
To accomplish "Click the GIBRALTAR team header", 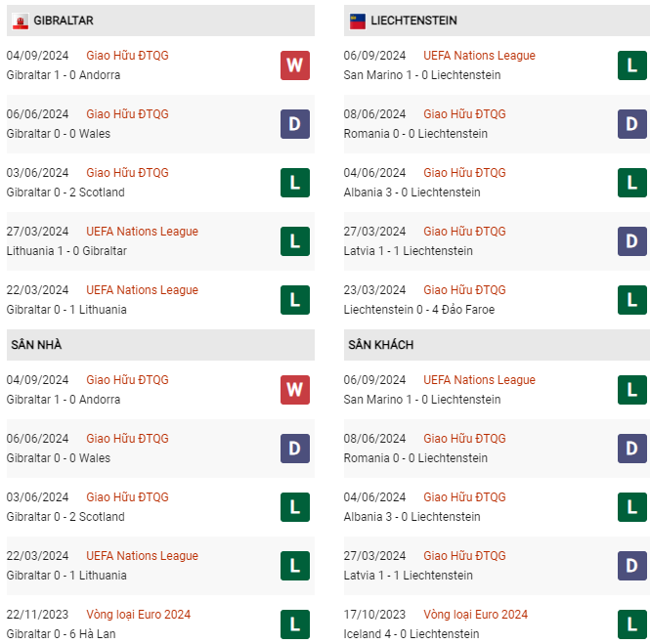I will point(64,21).
